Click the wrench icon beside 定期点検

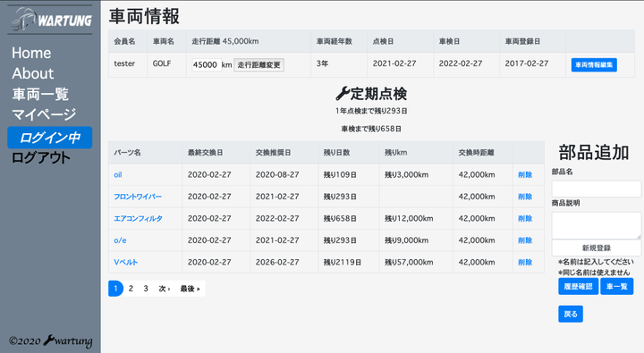[342, 94]
